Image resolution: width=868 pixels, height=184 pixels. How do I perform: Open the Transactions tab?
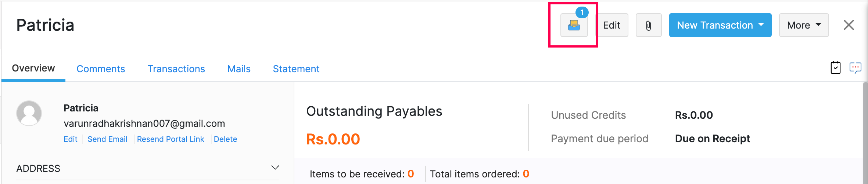click(176, 69)
